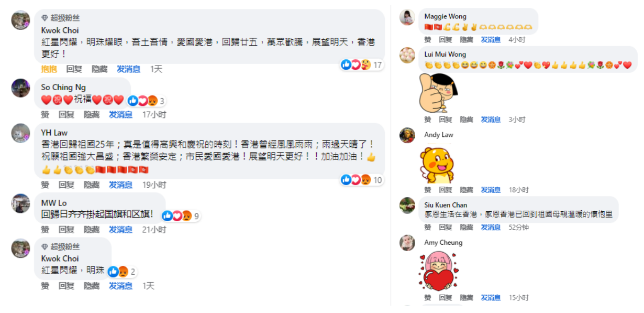This screenshot has width=644, height=313.
Task: Like So Ching Ng's comment with 赞
Action: click(x=45, y=114)
